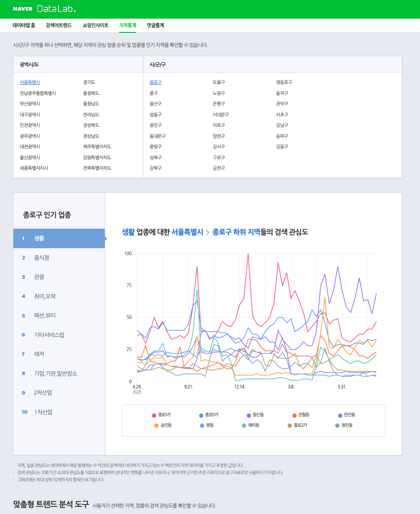
Task: Select 1차산업 category
Action: coord(59,412)
